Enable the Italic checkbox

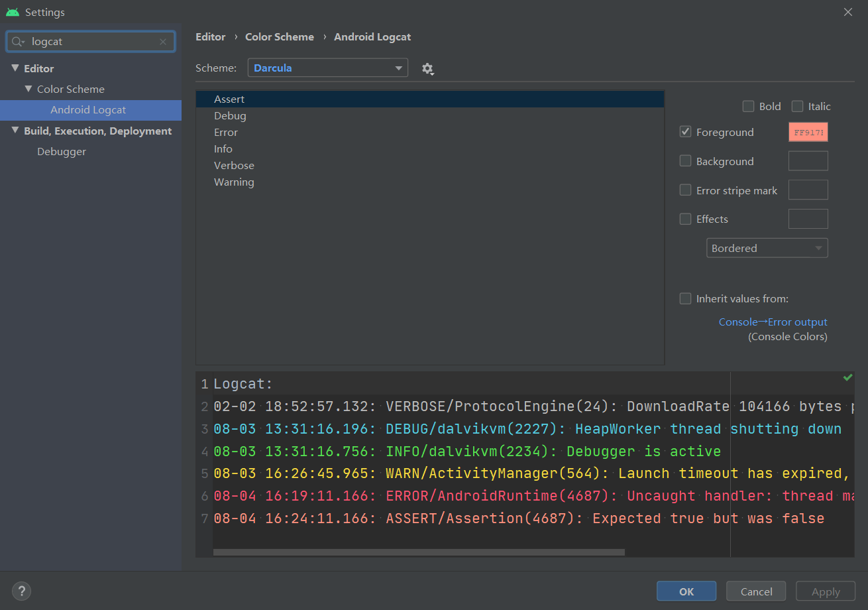click(798, 106)
